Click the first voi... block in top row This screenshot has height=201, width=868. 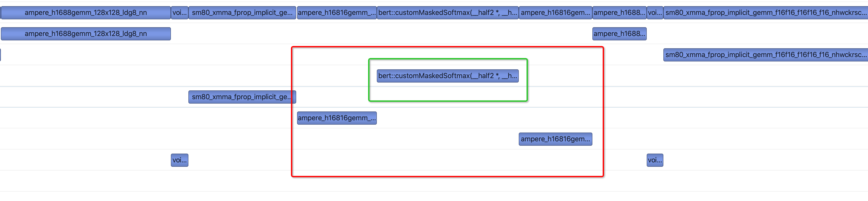click(179, 13)
